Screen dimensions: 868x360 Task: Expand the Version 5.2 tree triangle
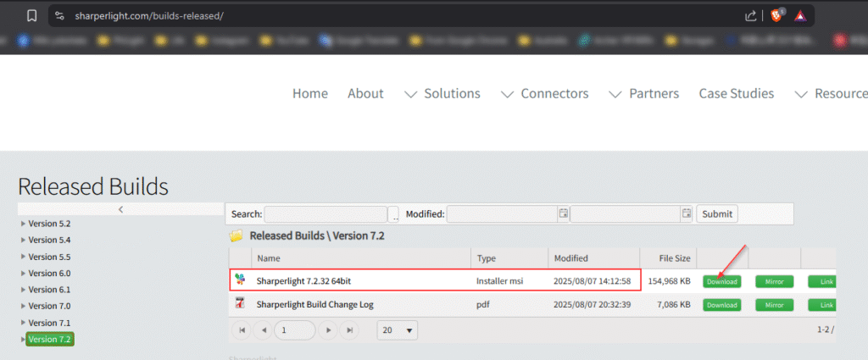click(23, 224)
